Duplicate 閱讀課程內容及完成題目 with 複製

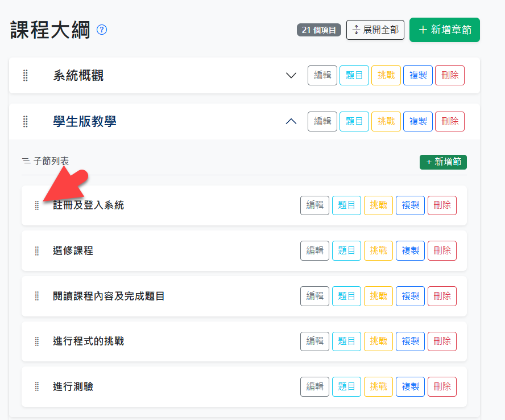[410, 296]
